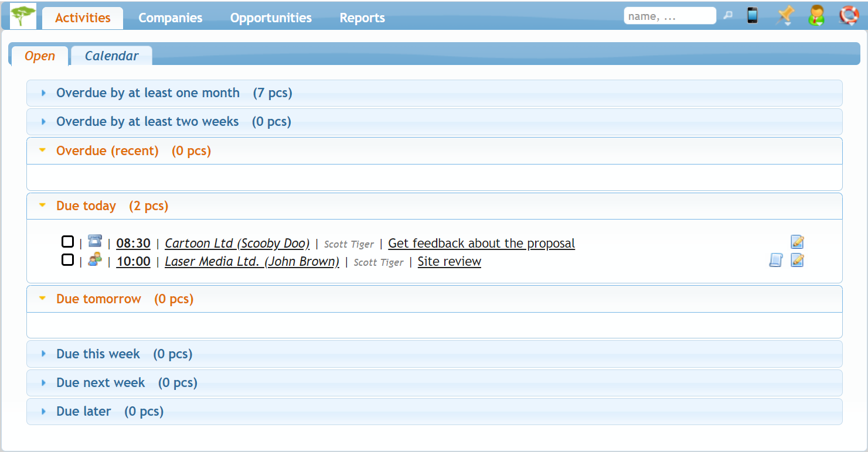The image size is (868, 452).
Task: Open the lifebuoy help icon
Action: point(848,16)
